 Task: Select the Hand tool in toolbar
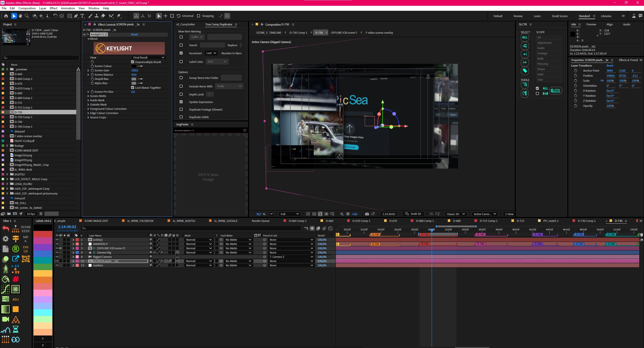[x=20, y=16]
